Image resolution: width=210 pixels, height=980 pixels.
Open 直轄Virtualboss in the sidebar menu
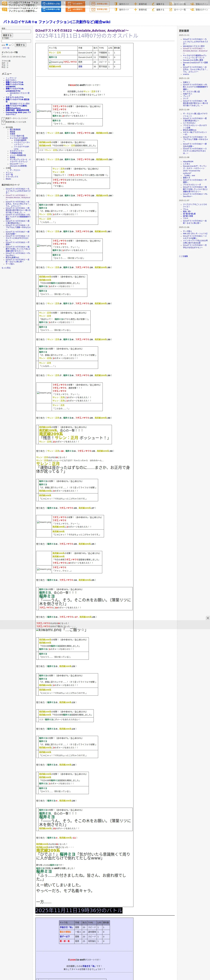click(13, 108)
